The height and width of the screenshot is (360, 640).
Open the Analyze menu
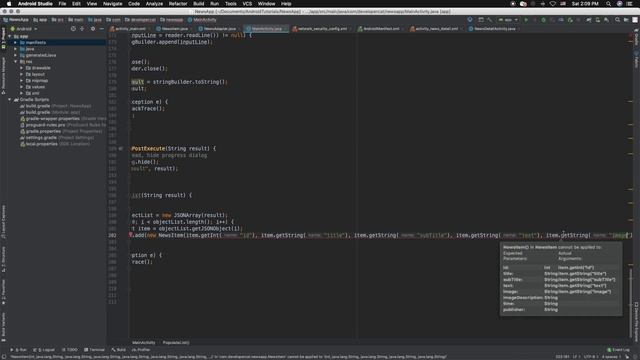[154, 4]
